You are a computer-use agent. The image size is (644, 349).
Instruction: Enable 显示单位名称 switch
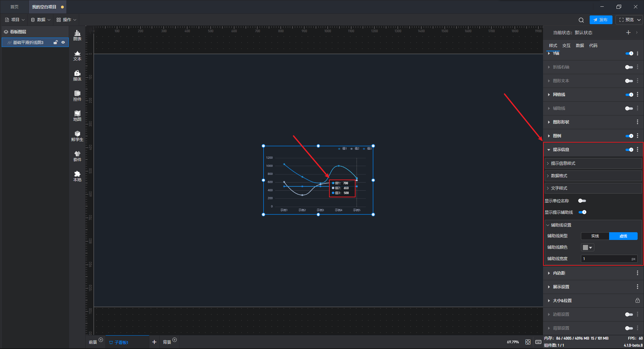click(582, 201)
